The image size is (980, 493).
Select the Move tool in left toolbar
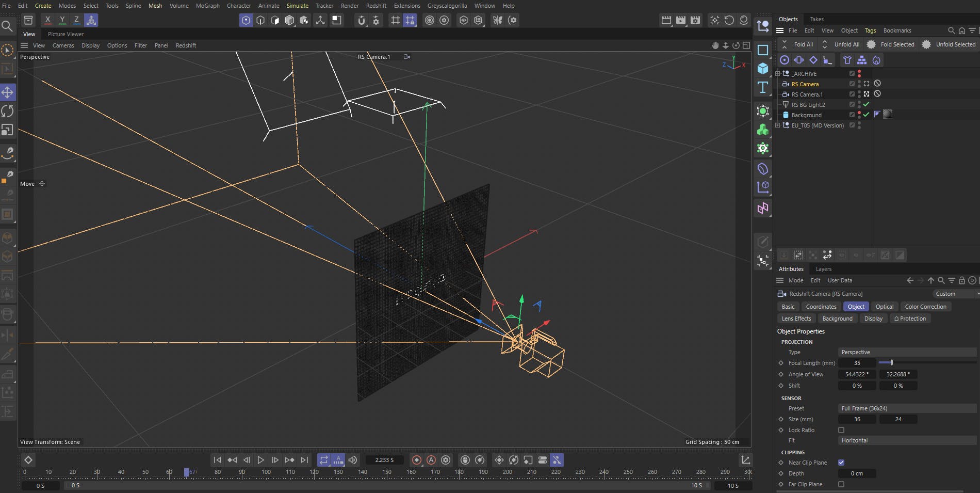coord(8,92)
